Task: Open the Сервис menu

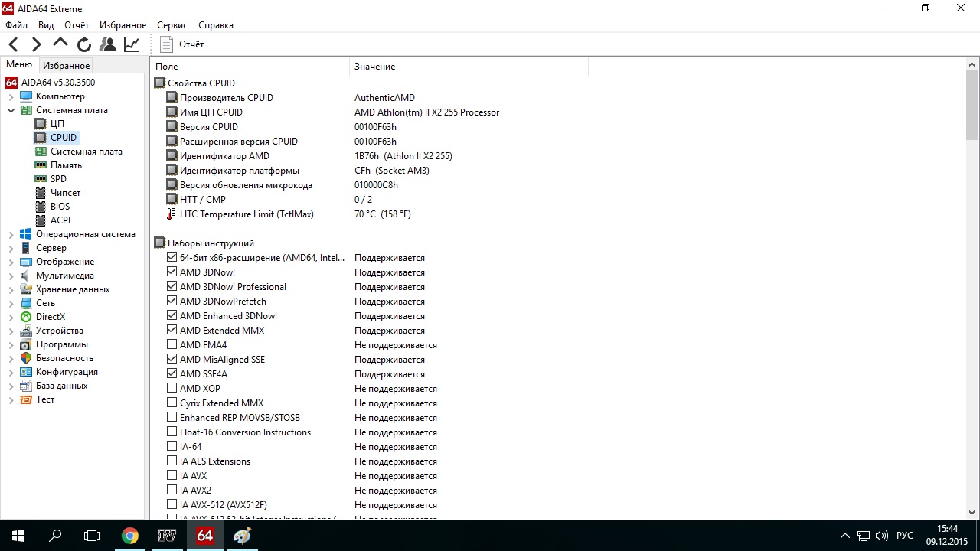Action: (x=171, y=25)
